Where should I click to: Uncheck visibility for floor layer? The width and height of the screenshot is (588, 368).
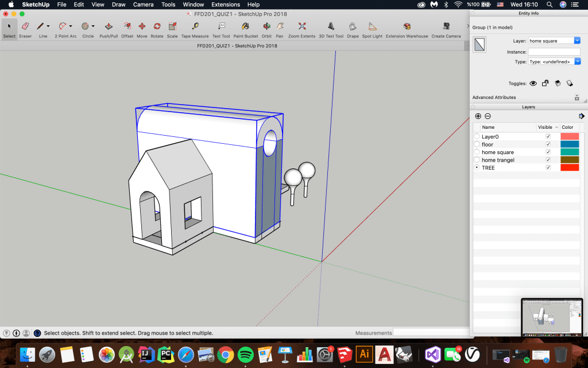pos(548,144)
